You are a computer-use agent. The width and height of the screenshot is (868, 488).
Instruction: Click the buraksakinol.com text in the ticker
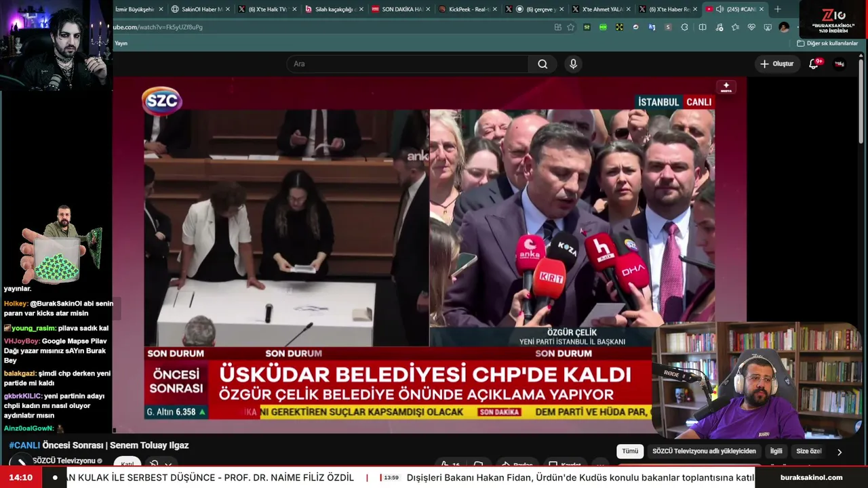pyautogui.click(x=811, y=477)
